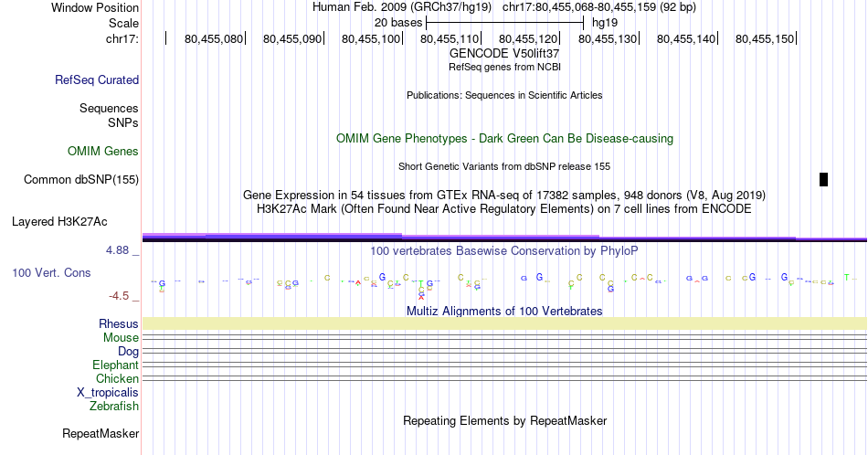Click the -4.5 PhyloP minimum value
Viewport: 868px width, 455px height.
(x=119, y=296)
